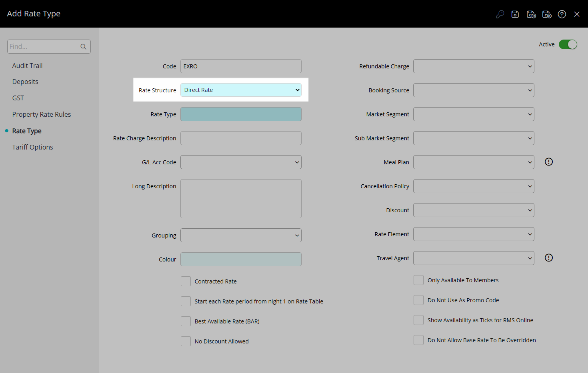
Task: Close the Add Rate Type window
Action: click(x=577, y=14)
